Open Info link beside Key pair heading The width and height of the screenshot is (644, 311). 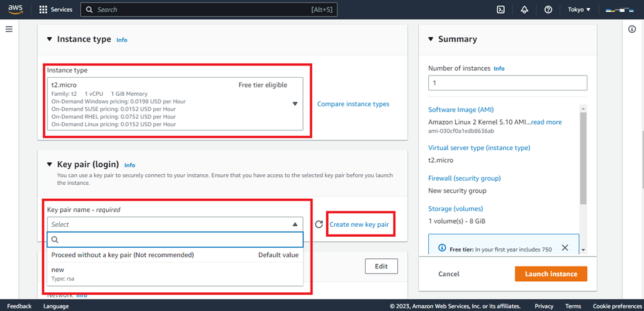[x=130, y=165]
